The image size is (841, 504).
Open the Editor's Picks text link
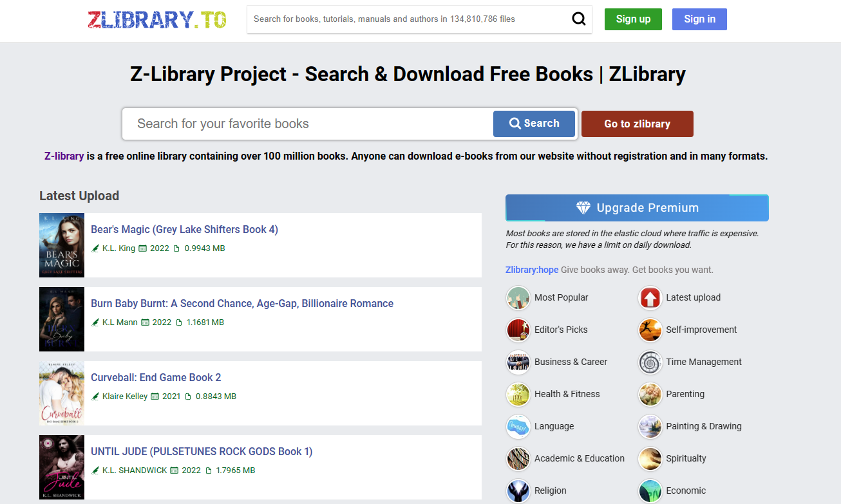click(x=561, y=330)
